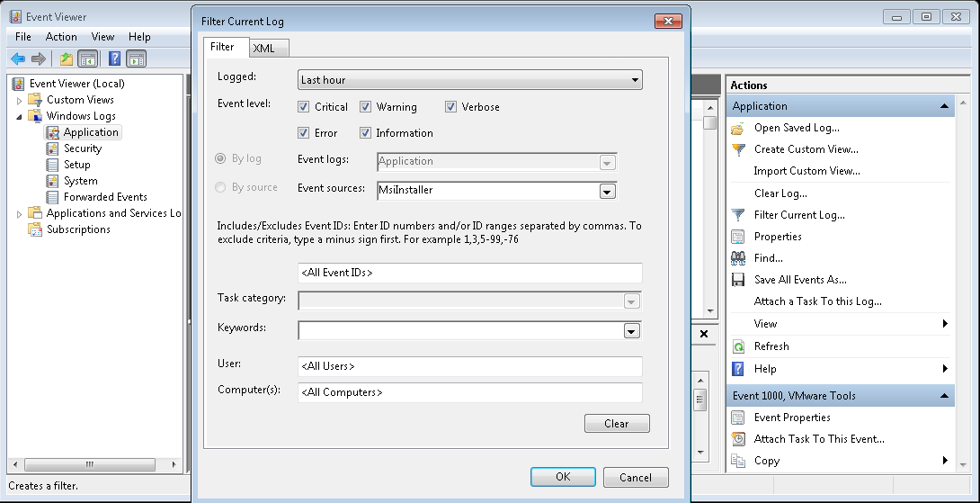Toggle the Show/Hide Console Tree toolbar icon
The image size is (980, 503).
click(87, 58)
